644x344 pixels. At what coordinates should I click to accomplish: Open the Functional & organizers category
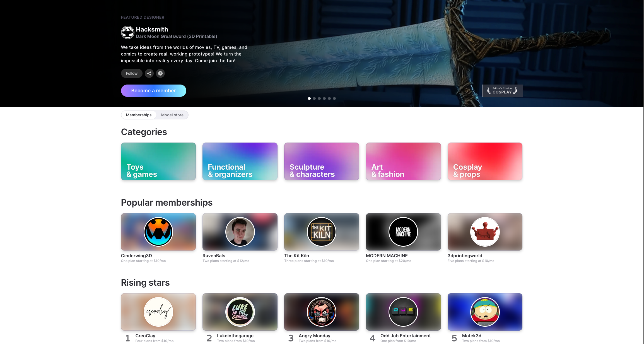click(240, 161)
